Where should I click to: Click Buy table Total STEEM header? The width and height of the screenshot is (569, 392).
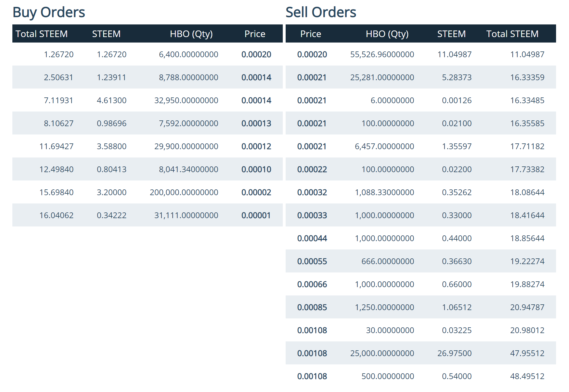41,34
